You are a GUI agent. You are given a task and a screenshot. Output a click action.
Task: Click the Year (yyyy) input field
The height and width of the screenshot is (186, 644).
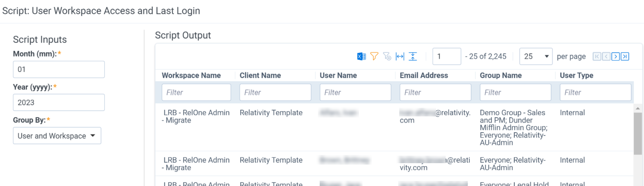[59, 102]
